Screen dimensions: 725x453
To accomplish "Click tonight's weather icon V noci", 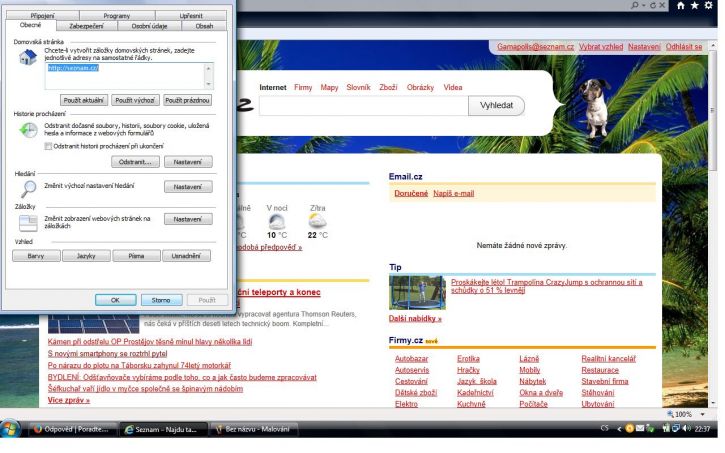I will [x=276, y=221].
